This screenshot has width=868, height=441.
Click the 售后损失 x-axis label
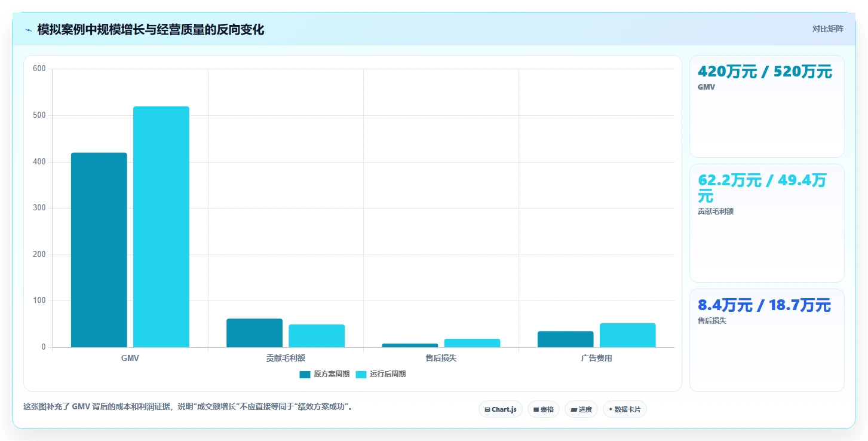pyautogui.click(x=441, y=358)
